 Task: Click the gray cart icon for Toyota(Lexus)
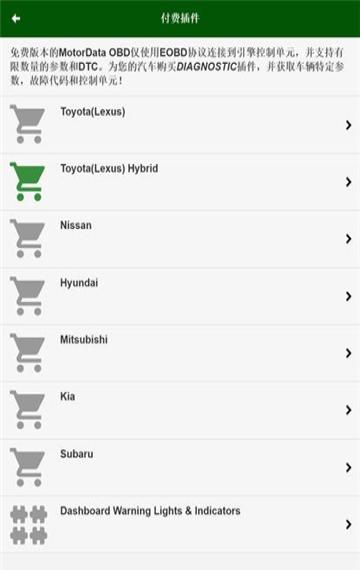(x=28, y=124)
